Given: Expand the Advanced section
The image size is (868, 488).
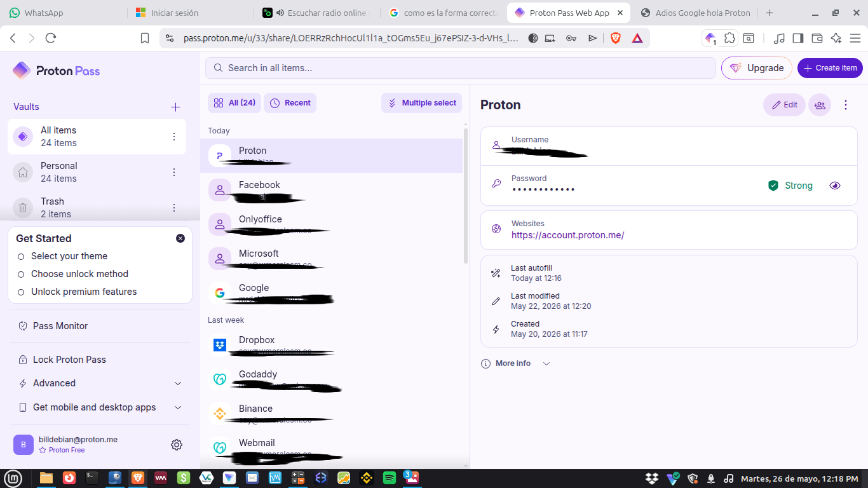Looking at the screenshot, I should 100,383.
